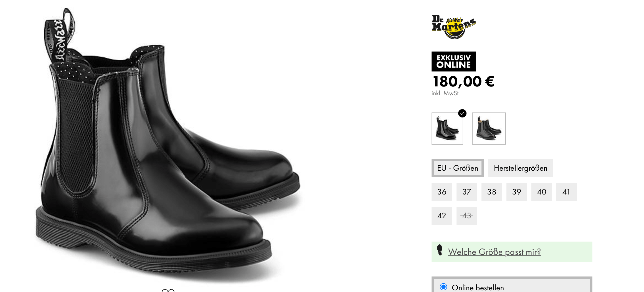The image size is (644, 292).
Task: Select the Online bestellen radio button
Action: (443, 287)
